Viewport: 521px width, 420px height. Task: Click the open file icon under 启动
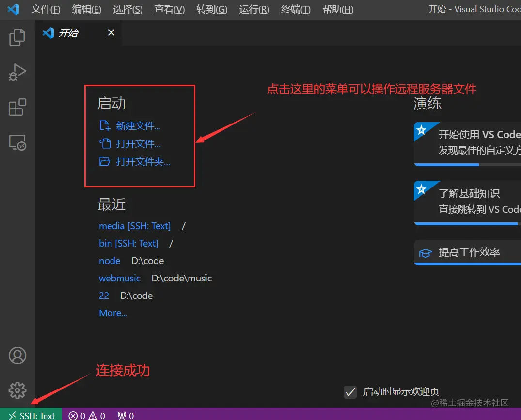pyautogui.click(x=105, y=144)
